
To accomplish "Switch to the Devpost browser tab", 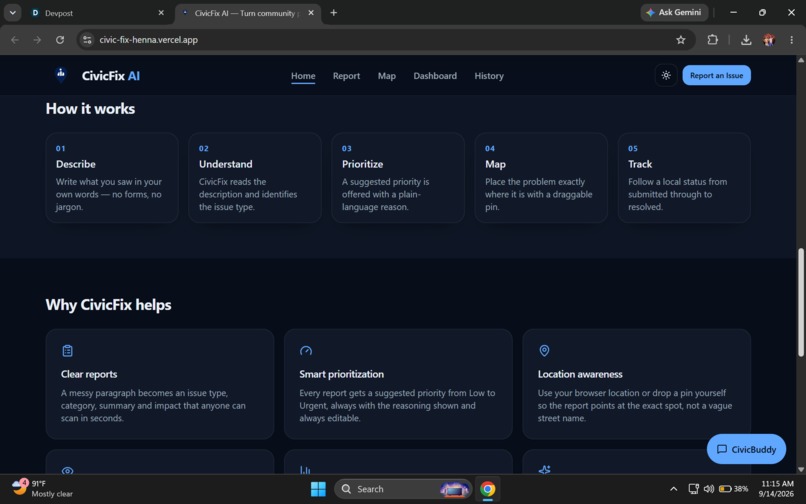I will pos(93,13).
